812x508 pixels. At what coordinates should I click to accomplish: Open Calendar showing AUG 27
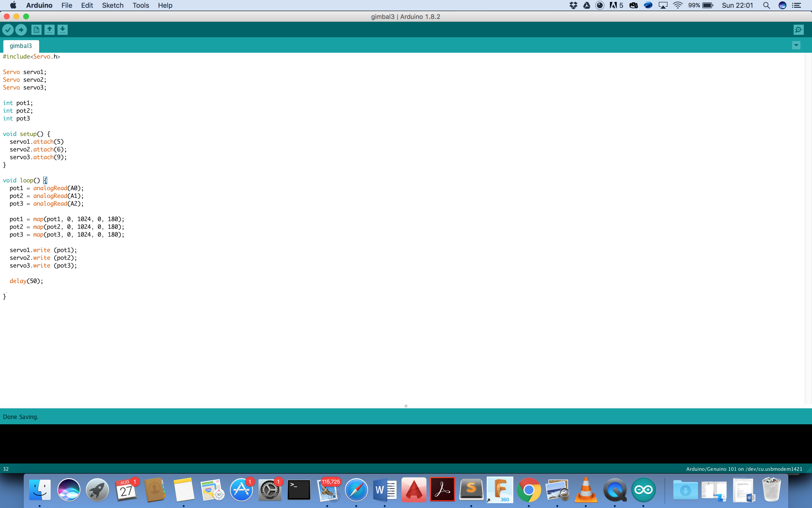pos(126,490)
